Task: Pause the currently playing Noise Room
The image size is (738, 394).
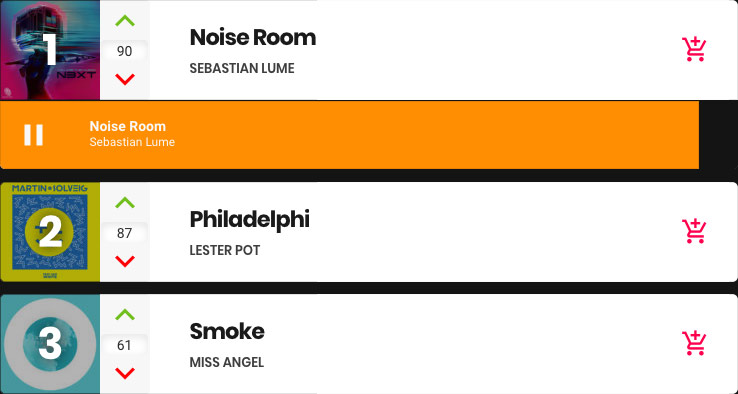Action: pyautogui.click(x=33, y=135)
